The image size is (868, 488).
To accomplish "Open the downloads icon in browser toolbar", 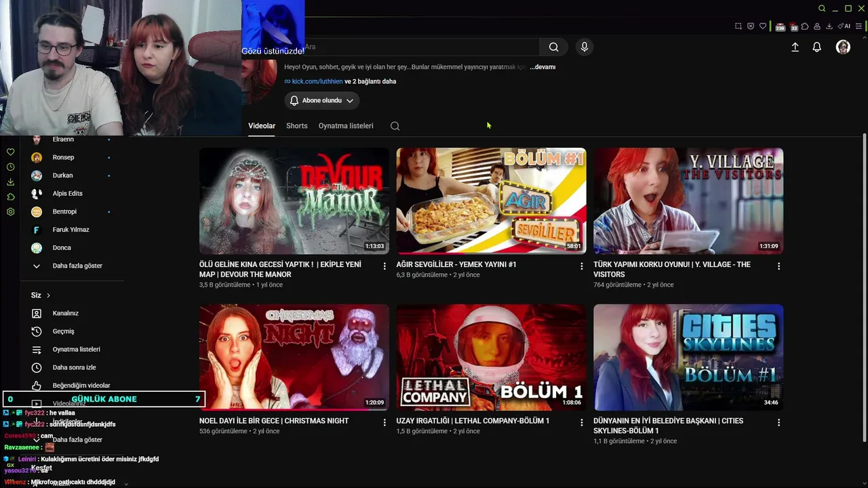I will click(829, 26).
